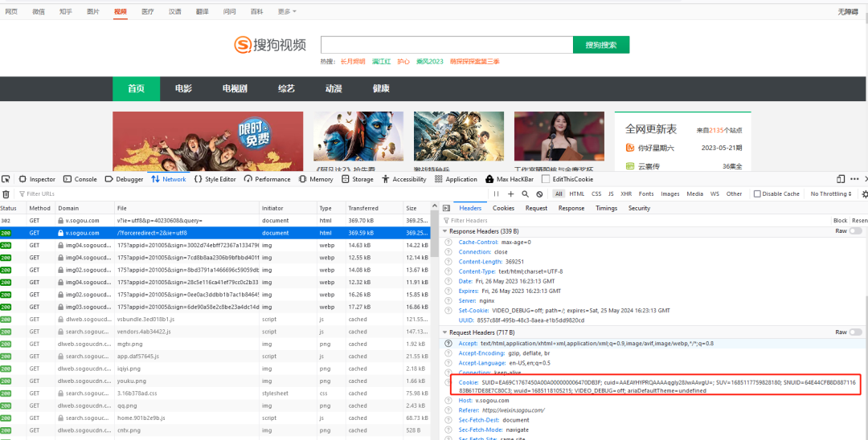Focus the Filter Headers field
The height and width of the screenshot is (440, 868).
click(636, 221)
